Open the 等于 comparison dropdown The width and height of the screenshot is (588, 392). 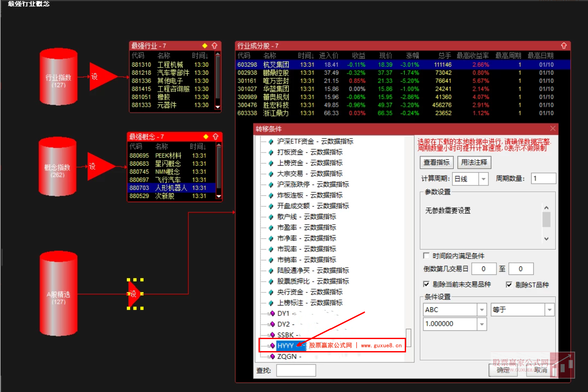click(549, 309)
